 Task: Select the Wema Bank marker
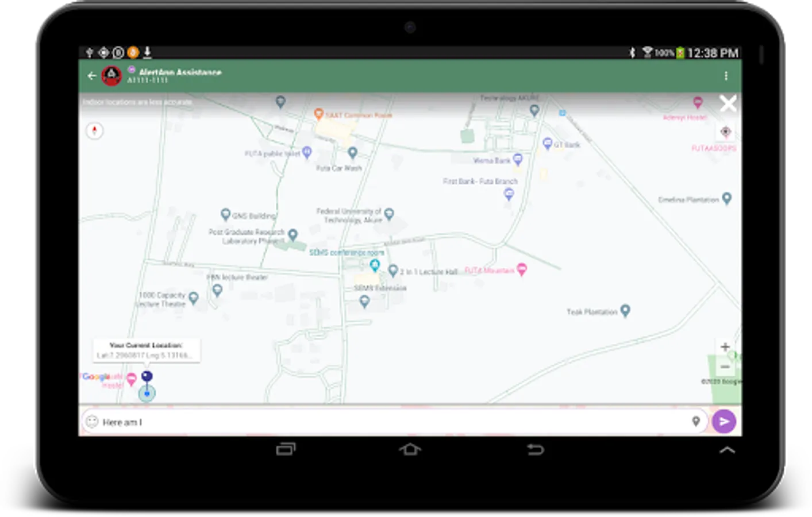(x=518, y=159)
